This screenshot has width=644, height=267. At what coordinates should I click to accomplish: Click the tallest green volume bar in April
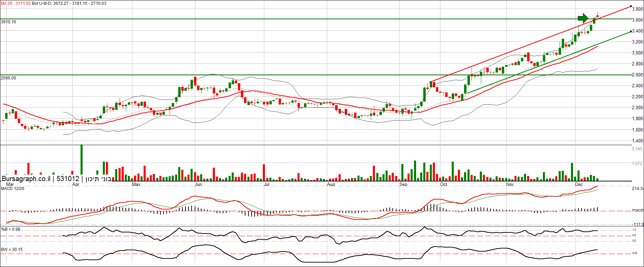pyautogui.click(x=82, y=161)
